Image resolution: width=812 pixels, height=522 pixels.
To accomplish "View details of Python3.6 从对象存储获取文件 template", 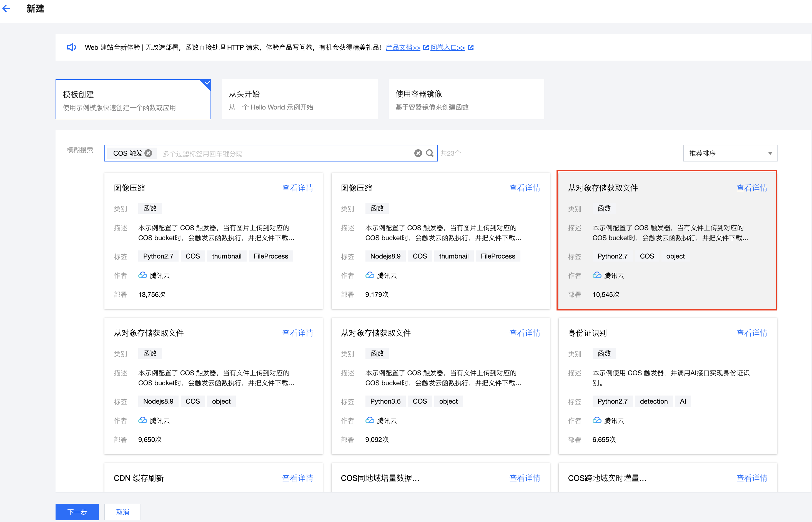I will pyautogui.click(x=525, y=333).
